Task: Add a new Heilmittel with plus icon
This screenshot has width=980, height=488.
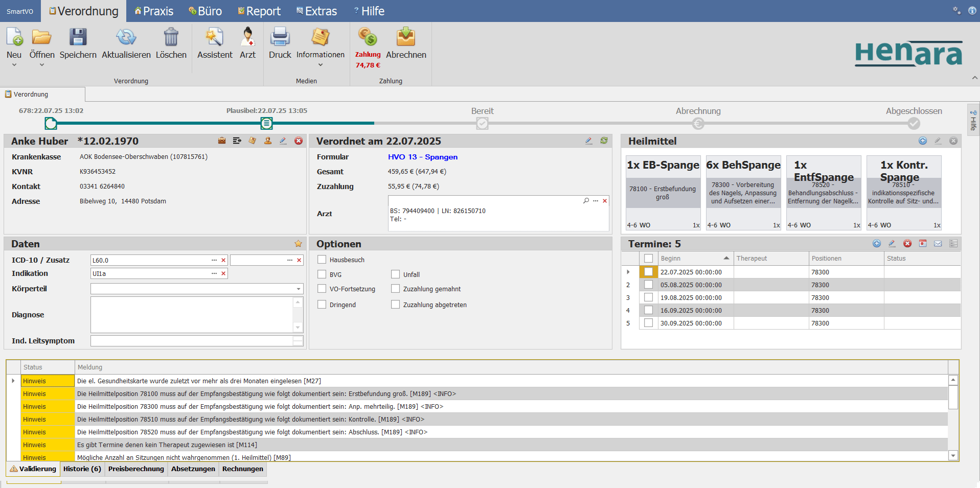Action: pyautogui.click(x=922, y=141)
